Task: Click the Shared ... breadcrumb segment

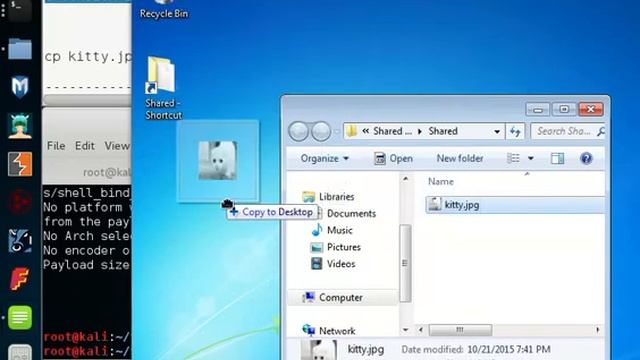Action: (393, 131)
